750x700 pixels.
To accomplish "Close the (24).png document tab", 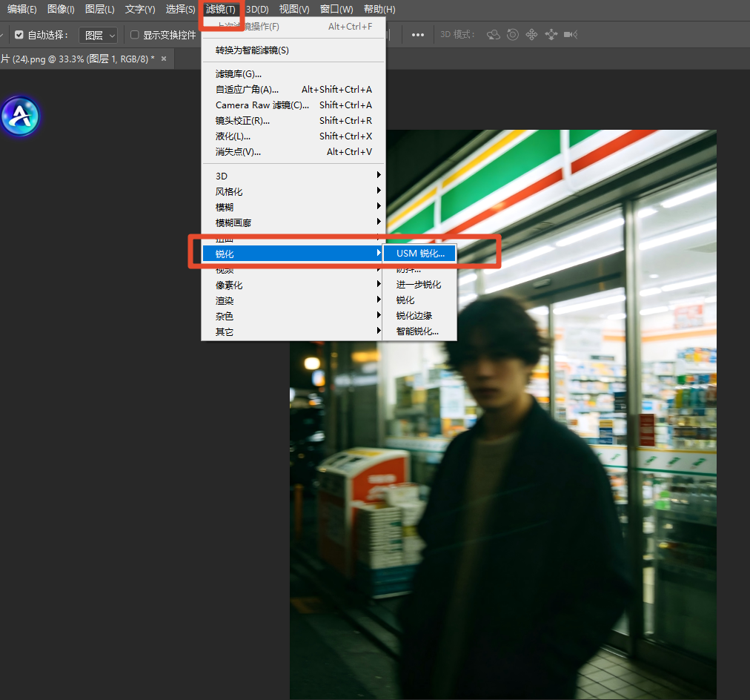I will coord(164,59).
